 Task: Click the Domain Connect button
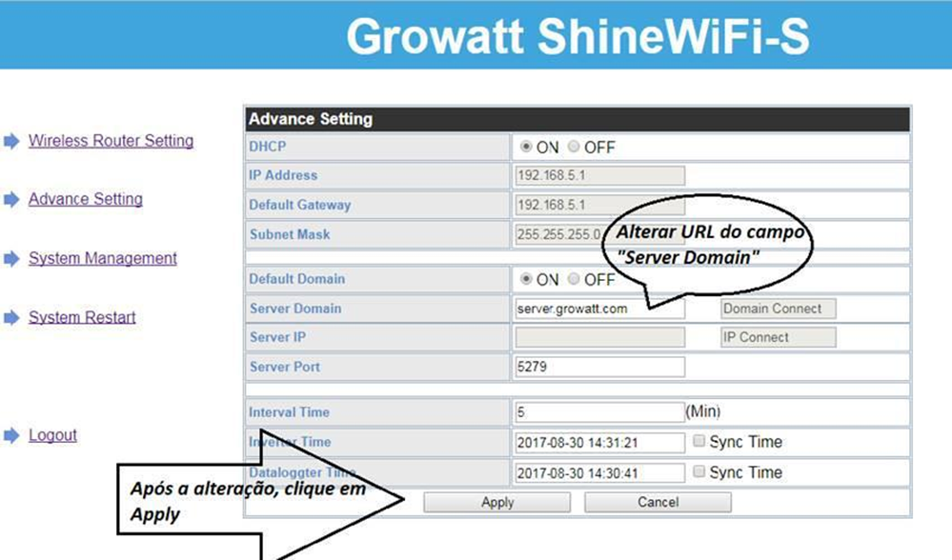point(778,309)
